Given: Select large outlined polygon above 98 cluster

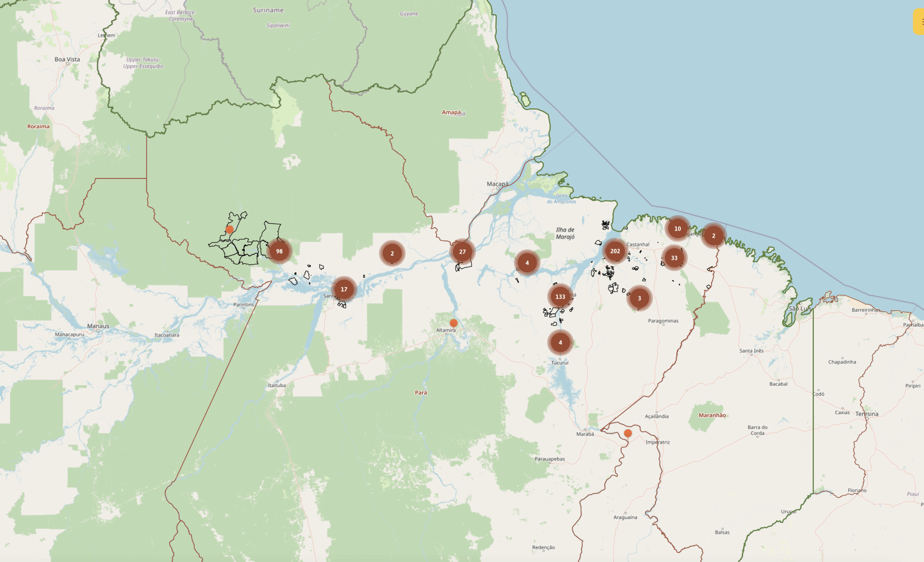Looking at the screenshot, I should tap(271, 232).
